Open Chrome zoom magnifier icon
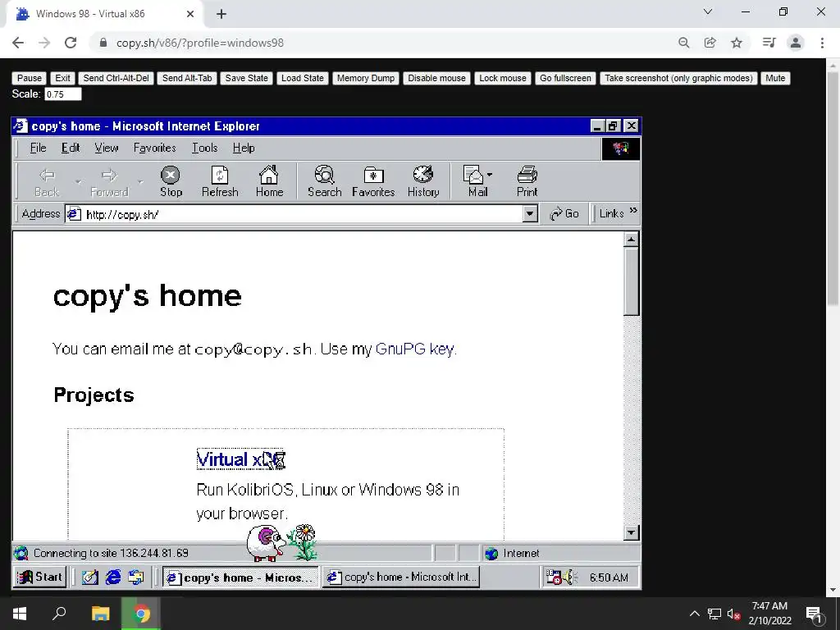Image resolution: width=840 pixels, height=630 pixels. point(683,43)
